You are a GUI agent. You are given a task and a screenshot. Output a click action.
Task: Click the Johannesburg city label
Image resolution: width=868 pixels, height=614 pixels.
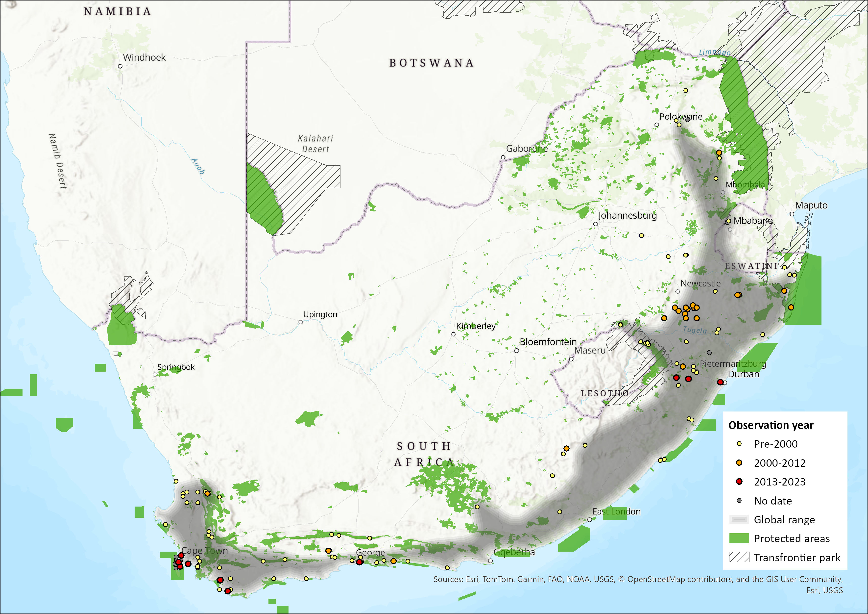[x=627, y=215]
